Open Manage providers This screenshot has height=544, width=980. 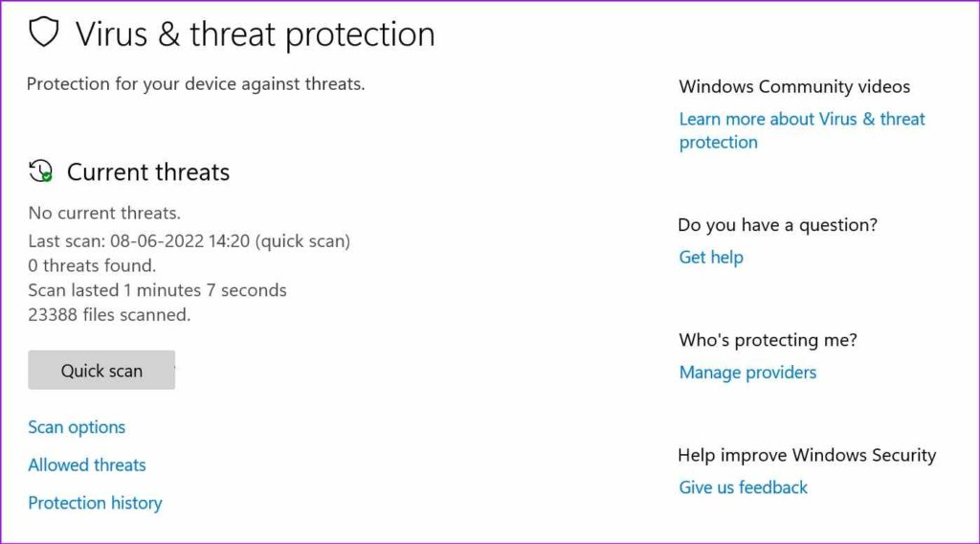[747, 372]
